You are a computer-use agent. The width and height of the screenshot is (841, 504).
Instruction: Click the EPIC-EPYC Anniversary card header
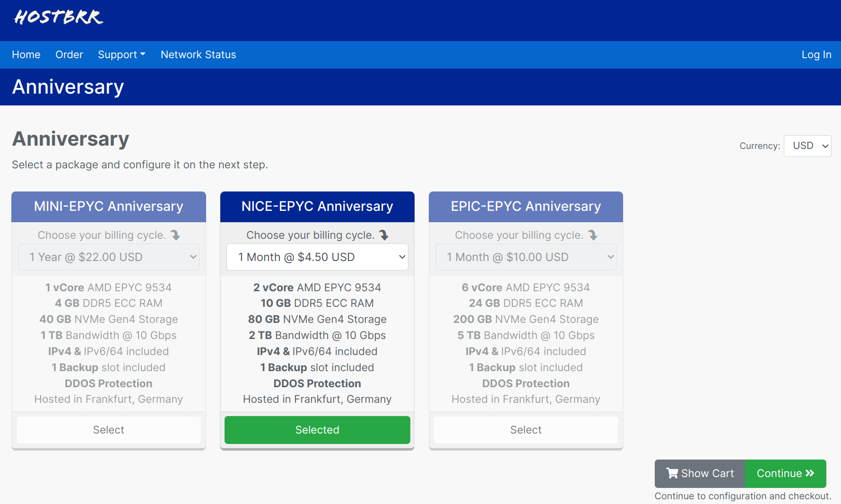(x=526, y=207)
